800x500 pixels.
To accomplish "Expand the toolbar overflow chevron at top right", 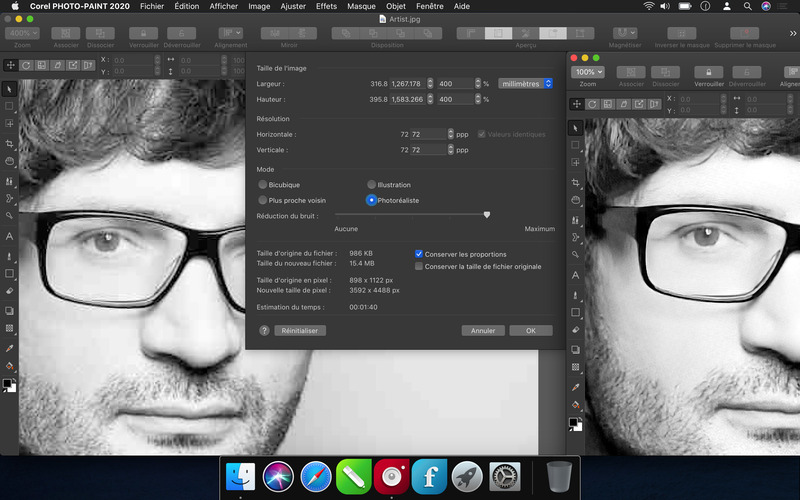I will coord(793,33).
